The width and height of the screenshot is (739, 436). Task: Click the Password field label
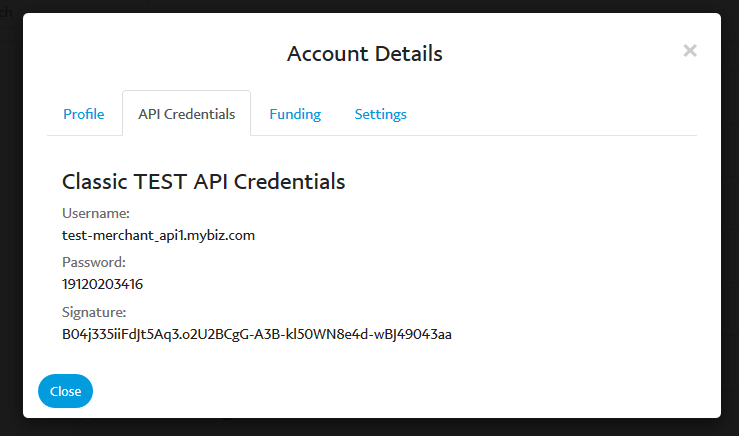94,262
